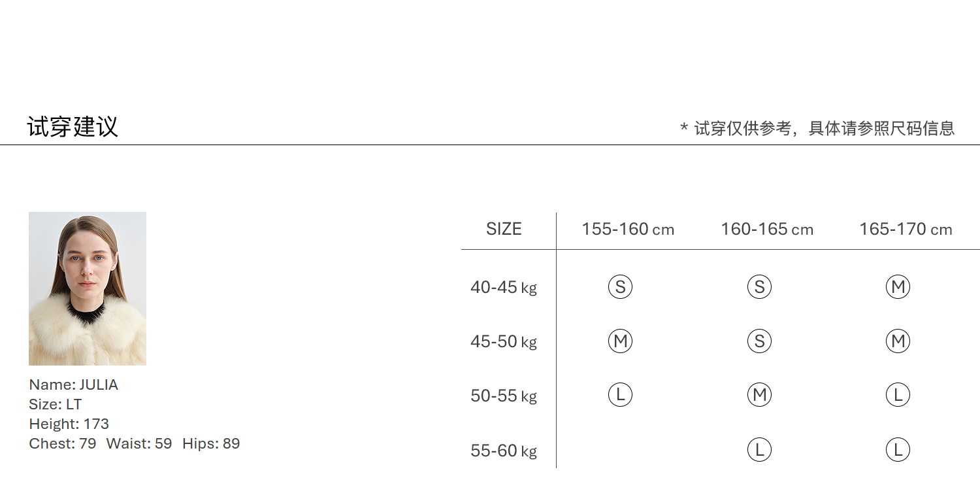Screen dimensions: 980x478
Task: Click the 40-45 kg row label
Action: pos(503,287)
